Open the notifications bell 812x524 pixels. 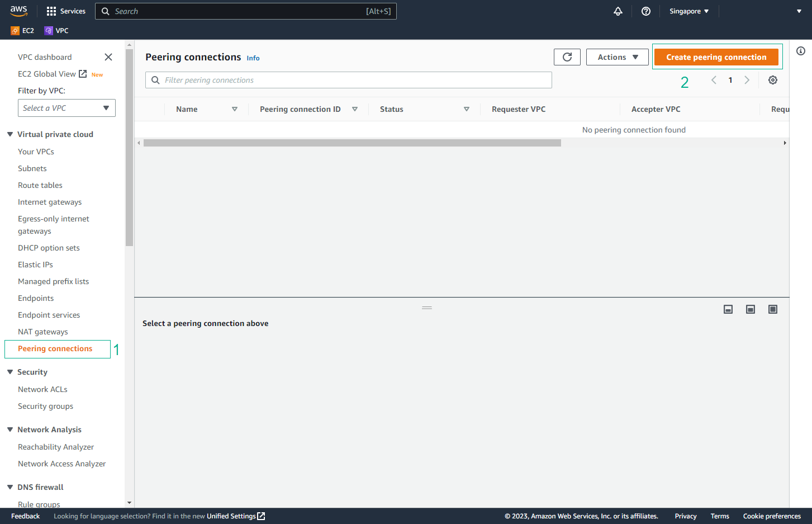[618, 11]
